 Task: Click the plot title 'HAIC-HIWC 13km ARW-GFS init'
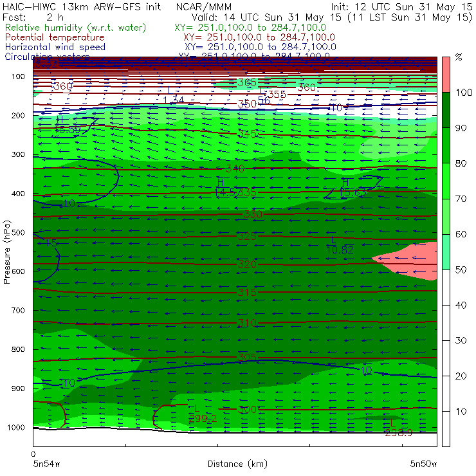pos(82,6)
